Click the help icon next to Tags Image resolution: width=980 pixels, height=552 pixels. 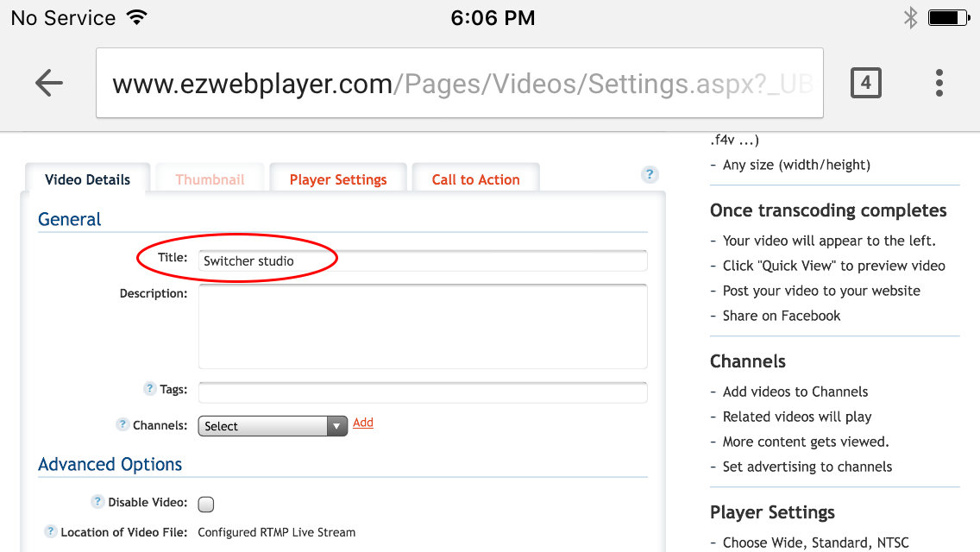[x=149, y=388]
